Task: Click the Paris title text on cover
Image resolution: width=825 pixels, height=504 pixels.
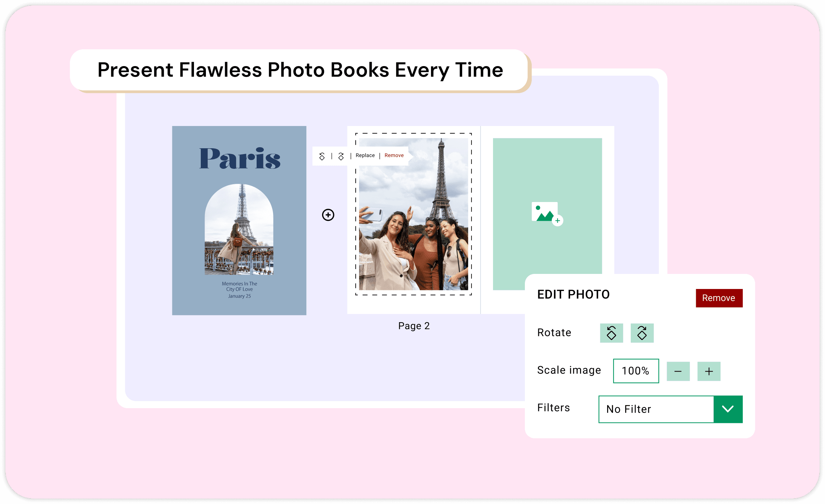Action: (x=240, y=158)
